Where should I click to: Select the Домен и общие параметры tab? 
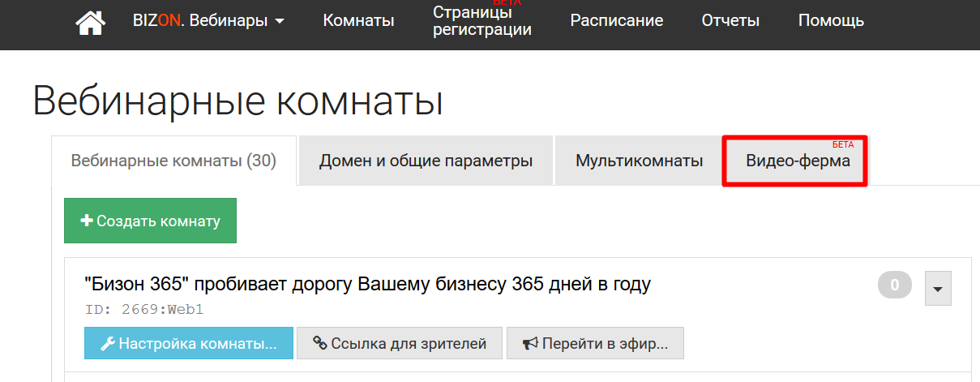point(426,161)
